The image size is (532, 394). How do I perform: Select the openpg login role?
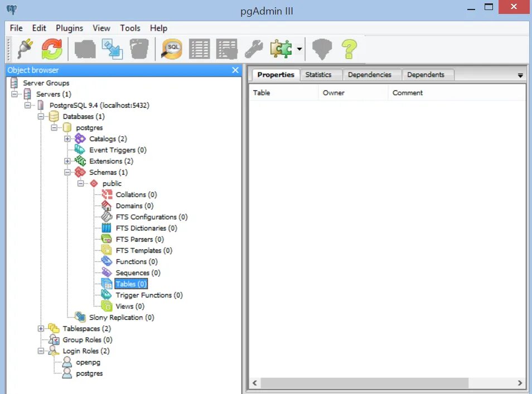click(88, 362)
